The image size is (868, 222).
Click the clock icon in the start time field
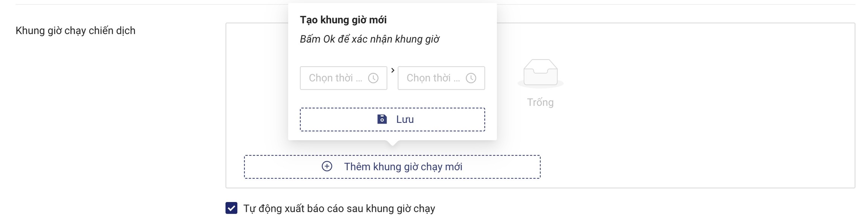tap(373, 78)
